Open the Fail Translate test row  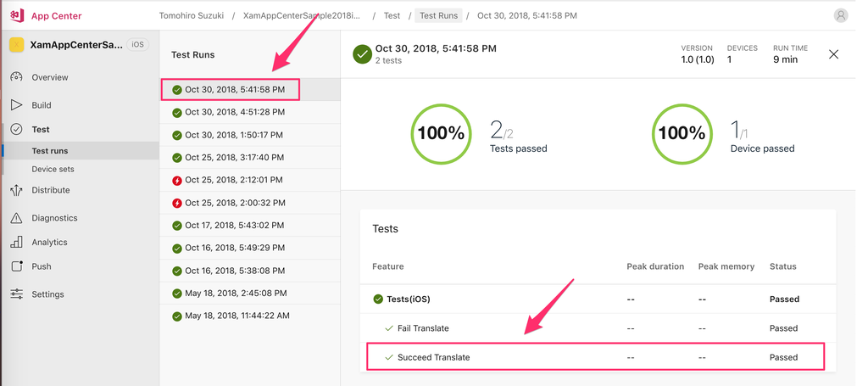(x=423, y=328)
